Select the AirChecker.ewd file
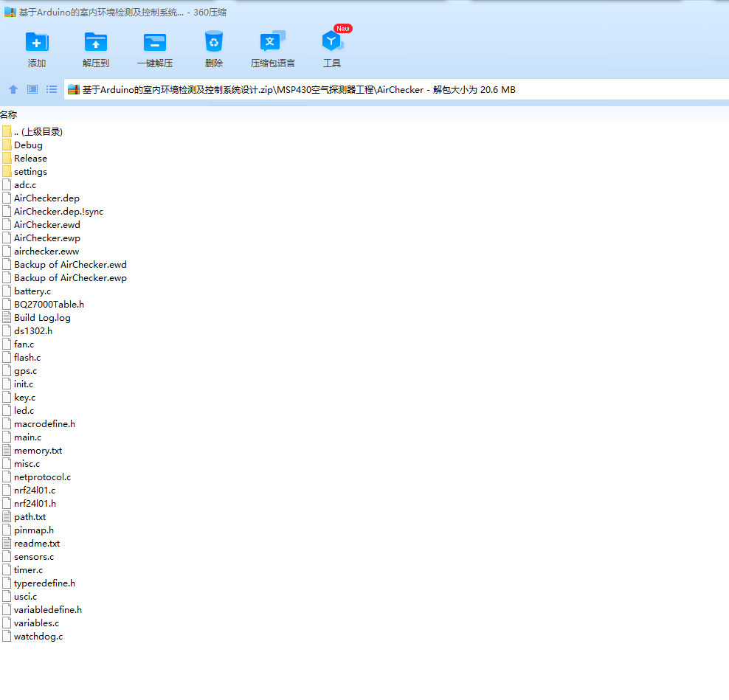Image resolution: width=729 pixels, height=700 pixels. coord(41,225)
